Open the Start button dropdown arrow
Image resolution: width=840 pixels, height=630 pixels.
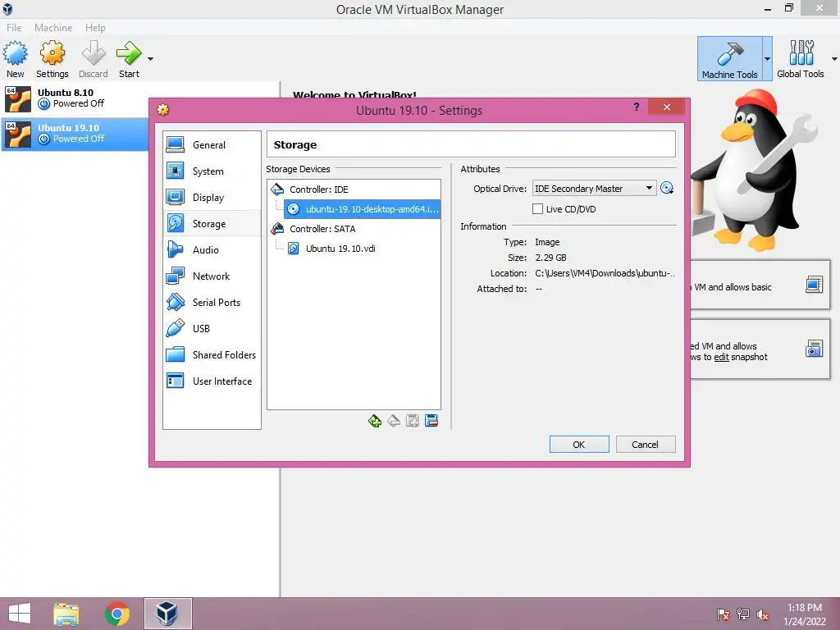coord(151,59)
